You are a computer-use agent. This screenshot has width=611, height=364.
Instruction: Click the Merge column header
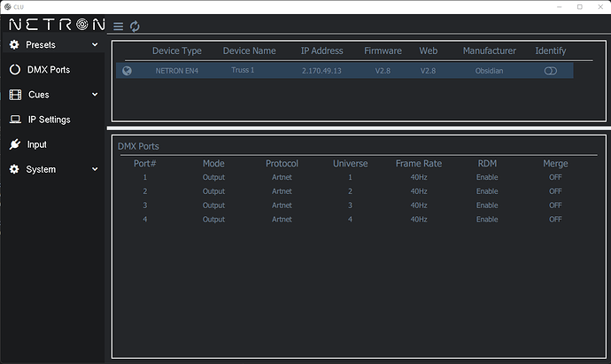[x=555, y=164]
